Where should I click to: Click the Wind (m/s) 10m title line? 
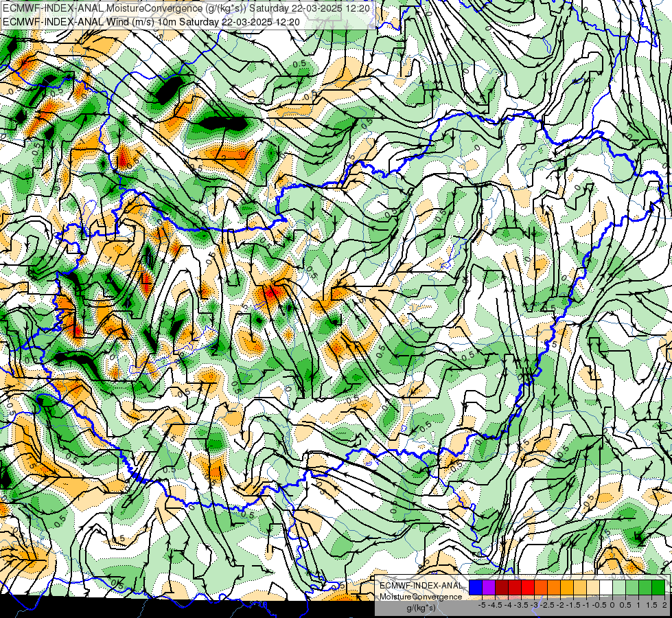click(151, 22)
